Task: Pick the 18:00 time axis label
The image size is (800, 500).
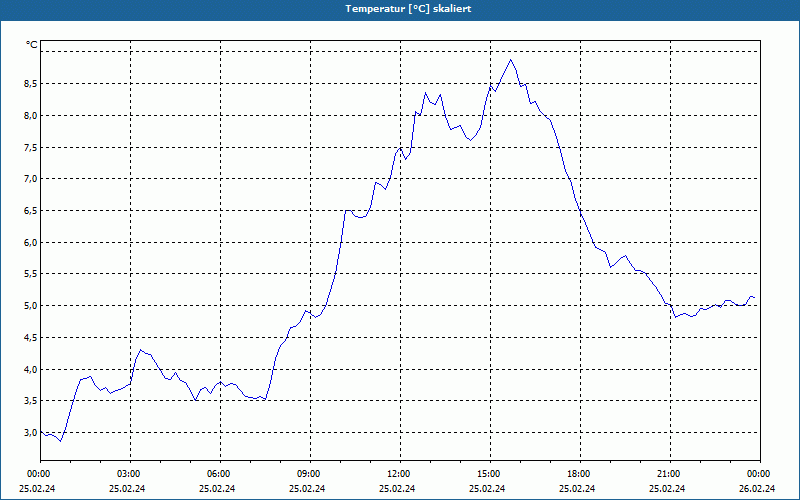Action: click(x=580, y=474)
